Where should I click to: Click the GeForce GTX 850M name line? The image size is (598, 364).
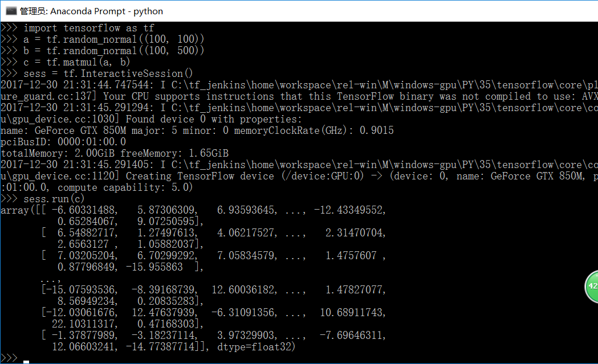coord(197,131)
